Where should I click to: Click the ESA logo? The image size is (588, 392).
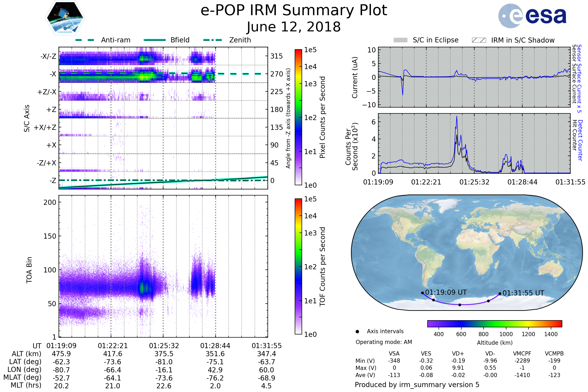532,15
